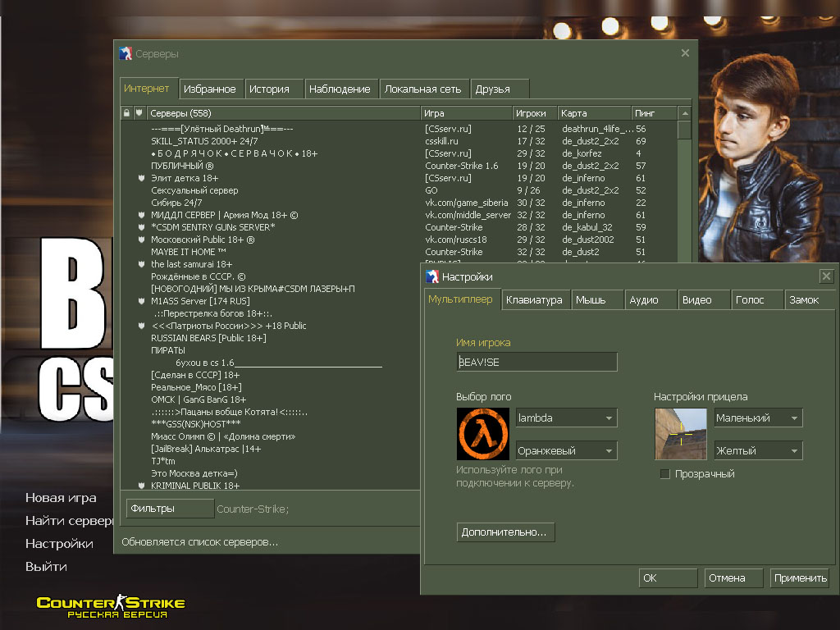Click shield icon beside KRIMINAL PUBLIK 18+
The width and height of the screenshot is (840, 630).
pos(141,486)
